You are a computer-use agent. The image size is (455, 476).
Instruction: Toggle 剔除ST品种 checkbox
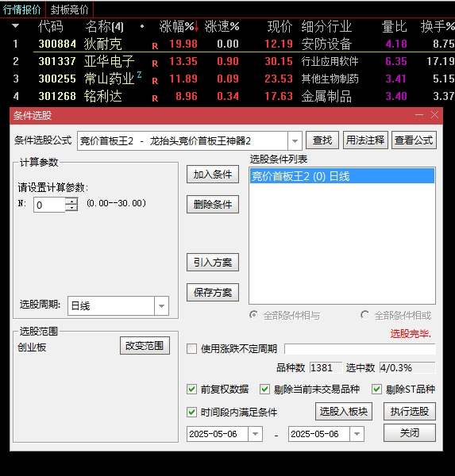click(376, 389)
